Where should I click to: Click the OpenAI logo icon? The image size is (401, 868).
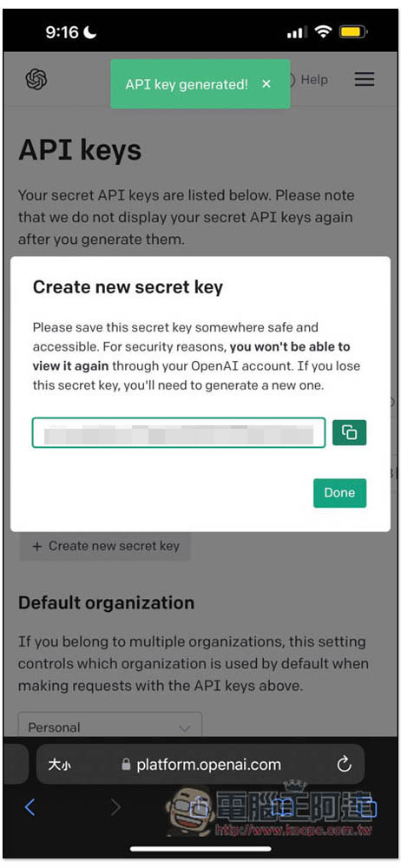click(36, 79)
